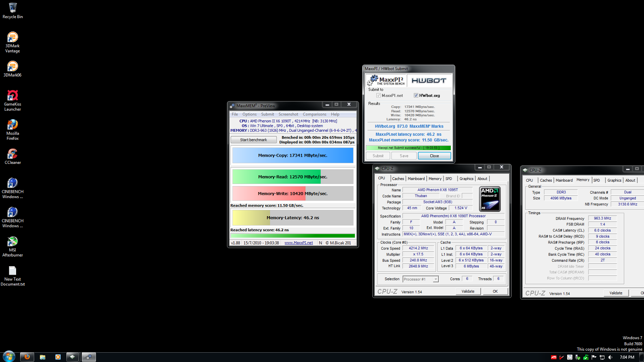Click MaxxPI² logo in submit window
The width and height of the screenshot is (644, 362).
pos(386,81)
